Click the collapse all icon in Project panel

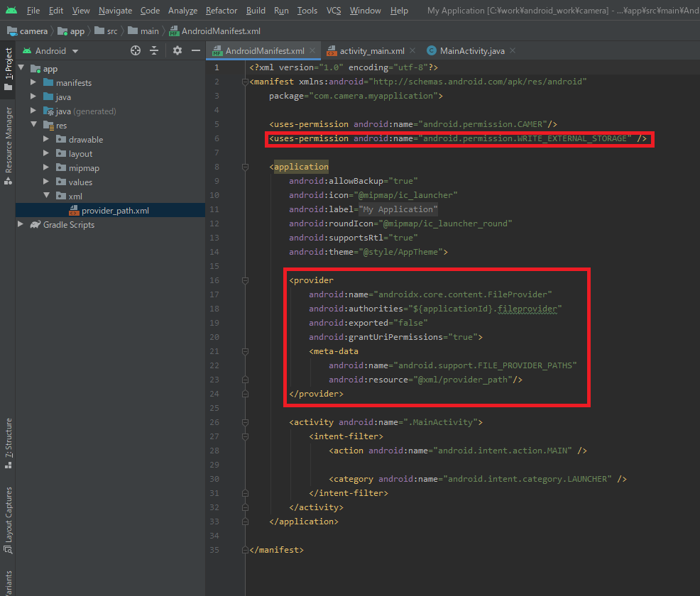coord(154,51)
